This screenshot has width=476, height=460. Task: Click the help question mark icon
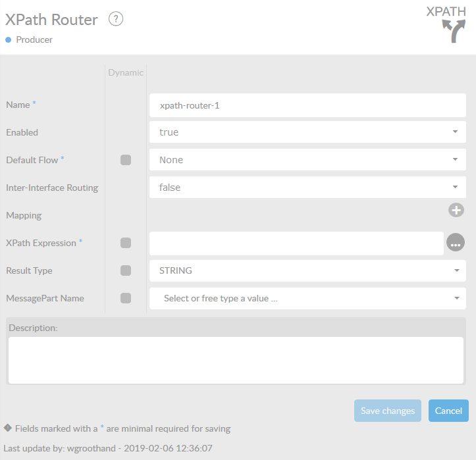coord(116,19)
